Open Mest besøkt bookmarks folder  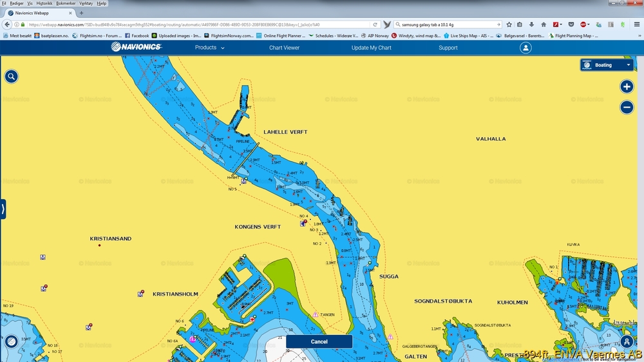point(17,35)
